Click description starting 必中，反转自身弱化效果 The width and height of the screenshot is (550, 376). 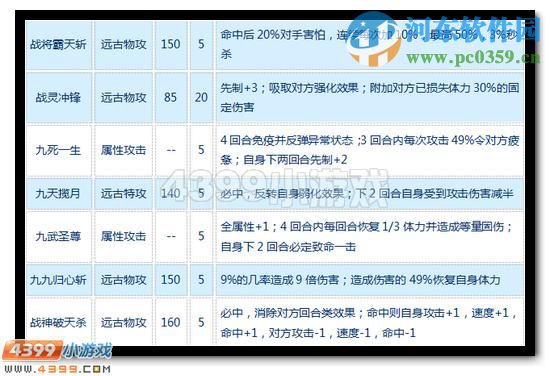[367, 194]
